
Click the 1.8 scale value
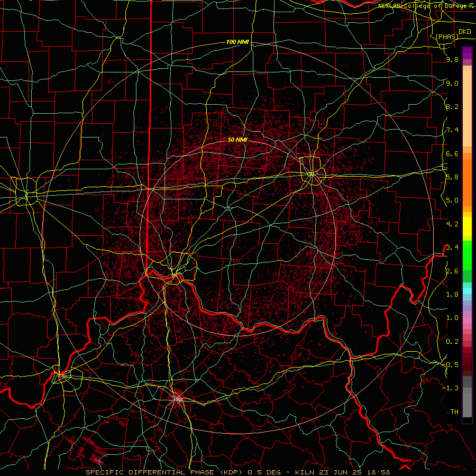[x=452, y=295]
